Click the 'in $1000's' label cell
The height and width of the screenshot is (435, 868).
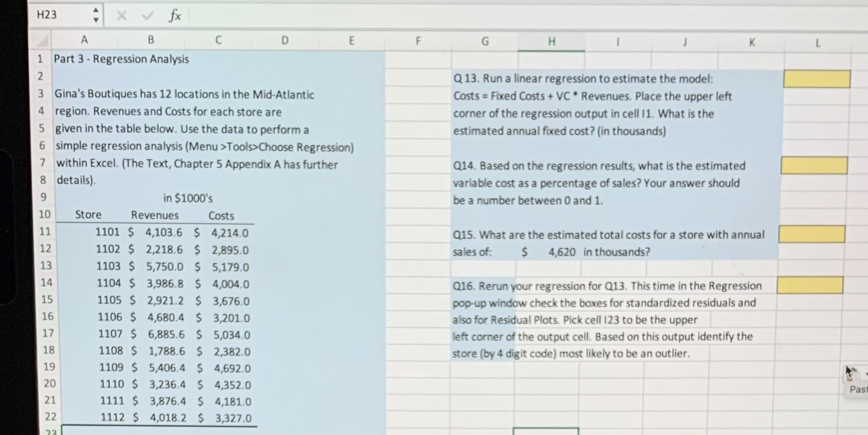188,198
